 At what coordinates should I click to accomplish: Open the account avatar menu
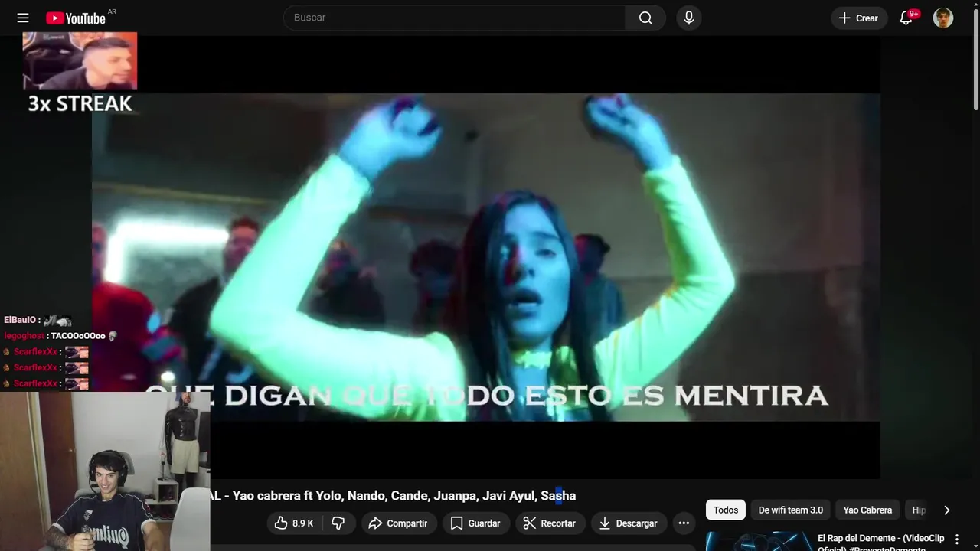click(x=943, y=18)
